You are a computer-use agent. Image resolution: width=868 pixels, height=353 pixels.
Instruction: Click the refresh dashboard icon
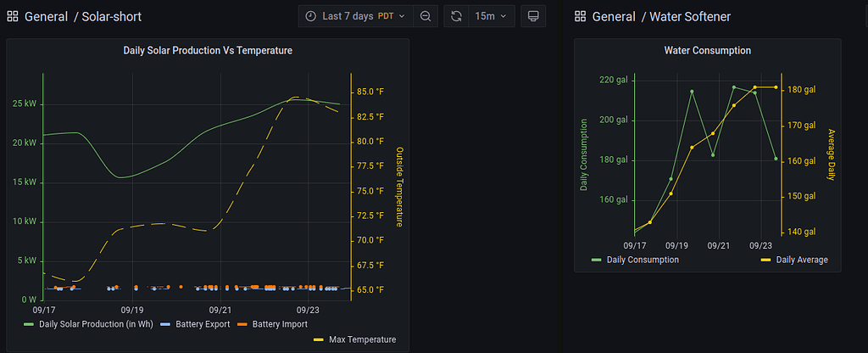[456, 16]
